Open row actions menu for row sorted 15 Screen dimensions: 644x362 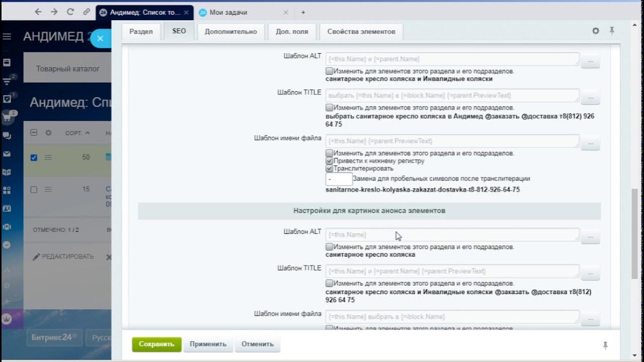point(48,190)
